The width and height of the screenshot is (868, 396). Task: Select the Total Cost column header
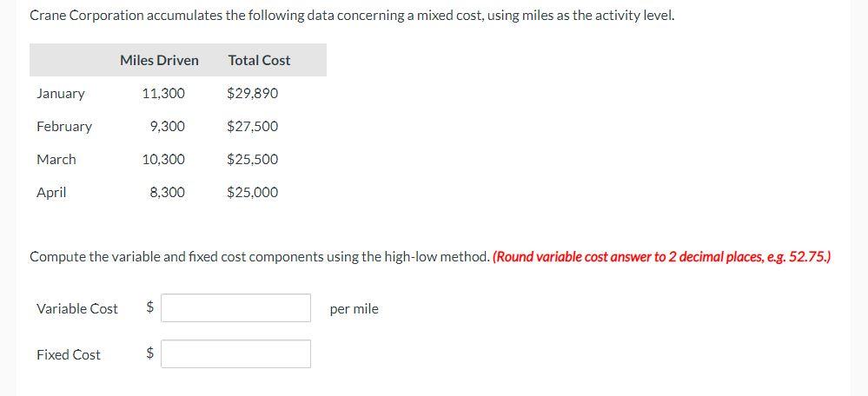pos(259,60)
